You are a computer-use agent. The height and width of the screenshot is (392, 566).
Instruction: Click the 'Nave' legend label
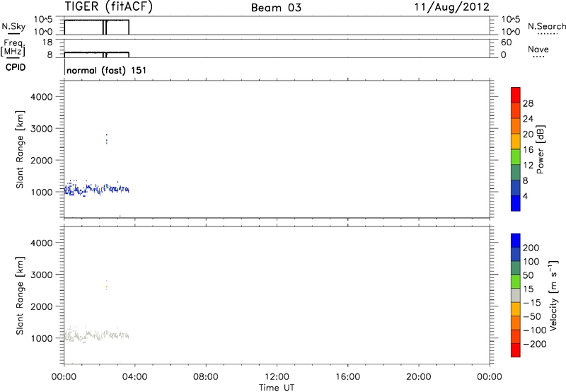[x=538, y=50]
